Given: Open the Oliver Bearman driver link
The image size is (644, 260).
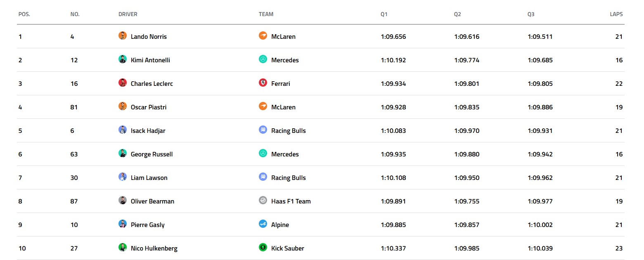Looking at the screenshot, I should (152, 201).
